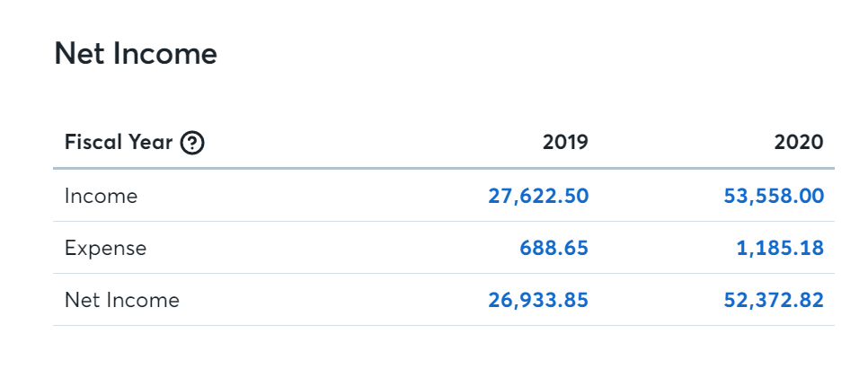The image size is (868, 369).
Task: Click the 2020 column header
Action: click(801, 143)
